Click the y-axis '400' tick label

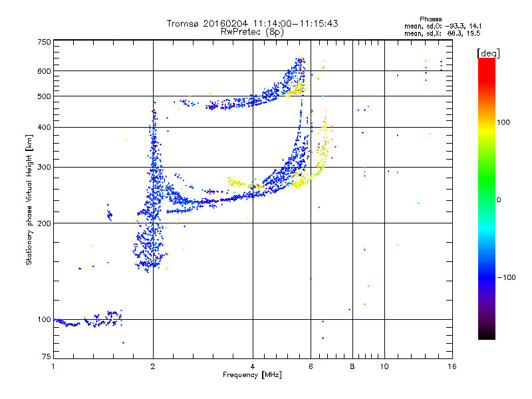tap(44, 128)
